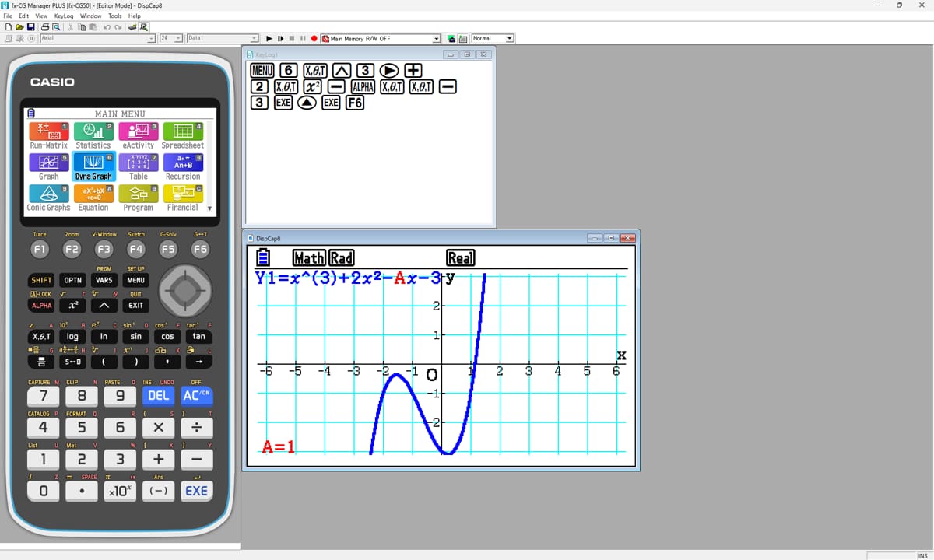
Task: Toggle the SHIFT key on calculator
Action: coord(40,280)
